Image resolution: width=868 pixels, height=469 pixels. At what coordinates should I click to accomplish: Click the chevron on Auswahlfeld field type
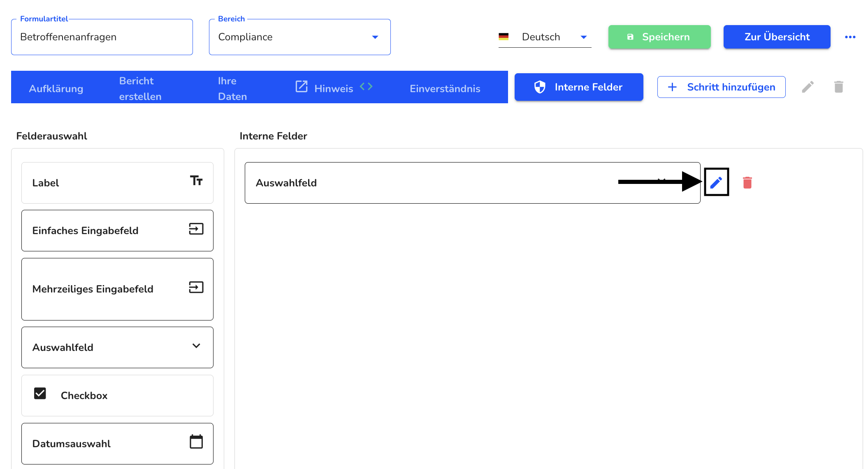tap(196, 346)
